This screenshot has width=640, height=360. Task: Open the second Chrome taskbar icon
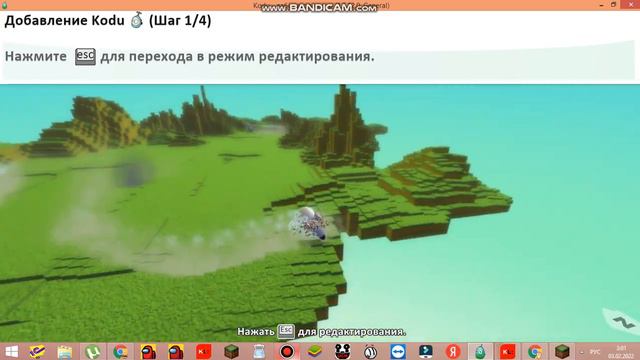pyautogui.click(x=535, y=351)
